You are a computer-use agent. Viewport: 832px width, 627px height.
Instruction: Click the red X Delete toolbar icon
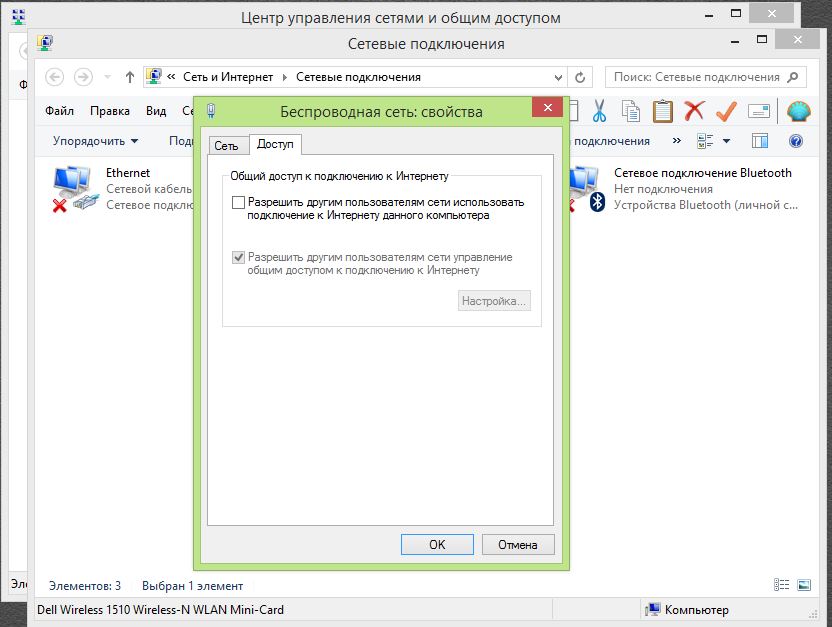(x=694, y=111)
